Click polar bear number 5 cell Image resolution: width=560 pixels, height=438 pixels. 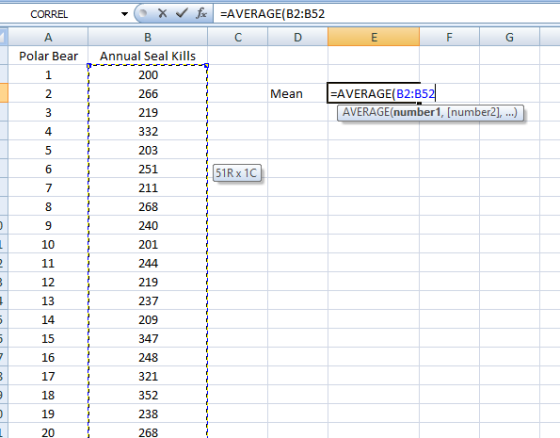tap(48, 150)
